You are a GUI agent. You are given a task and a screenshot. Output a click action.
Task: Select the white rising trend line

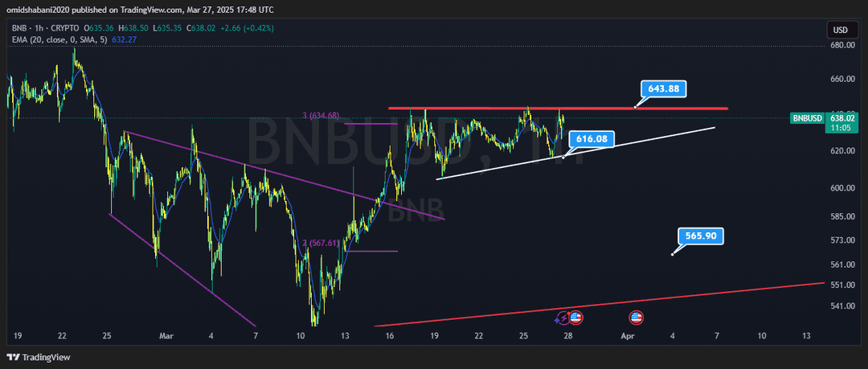[x=575, y=154]
